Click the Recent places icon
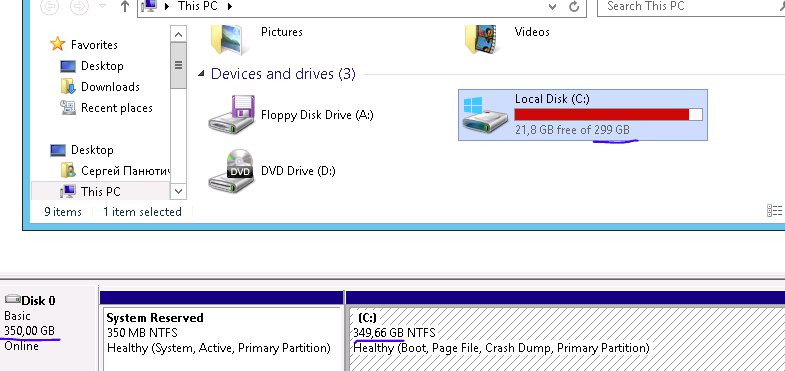The height and width of the screenshot is (371, 785). [x=68, y=108]
